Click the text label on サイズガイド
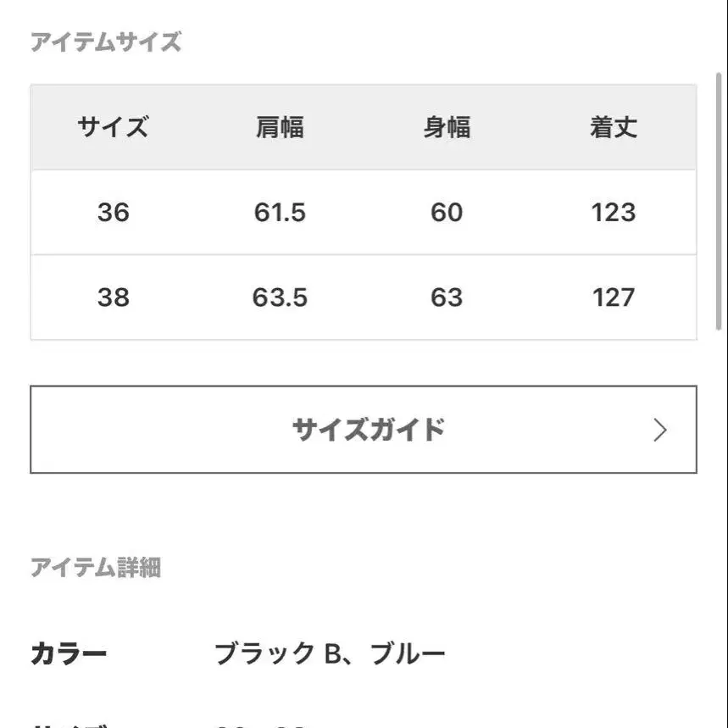Image resolution: width=728 pixels, height=728 pixels. pos(369,430)
